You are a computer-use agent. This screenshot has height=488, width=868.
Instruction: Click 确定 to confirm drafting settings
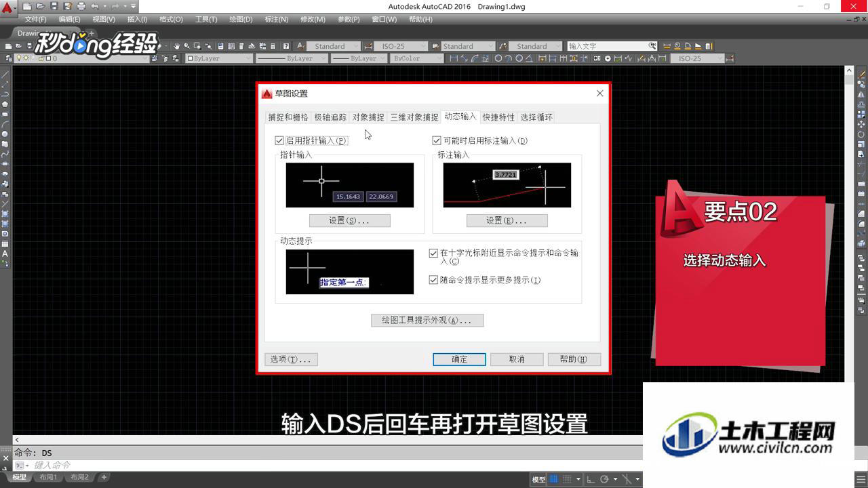459,359
